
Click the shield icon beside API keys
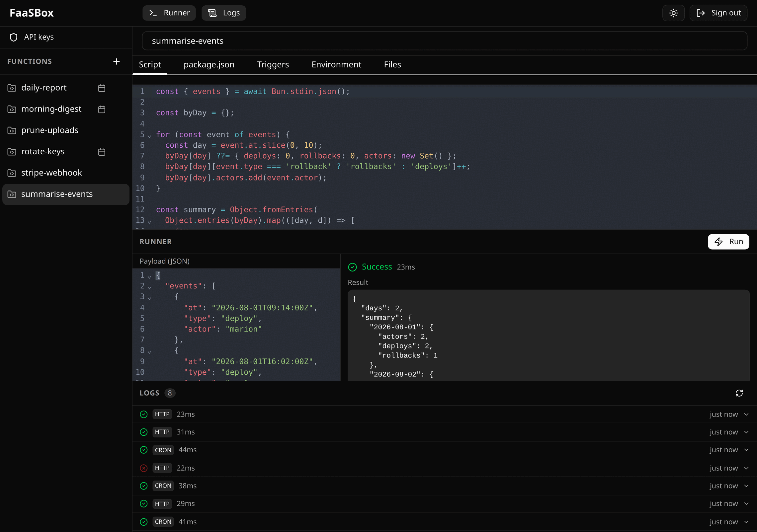[x=14, y=37]
